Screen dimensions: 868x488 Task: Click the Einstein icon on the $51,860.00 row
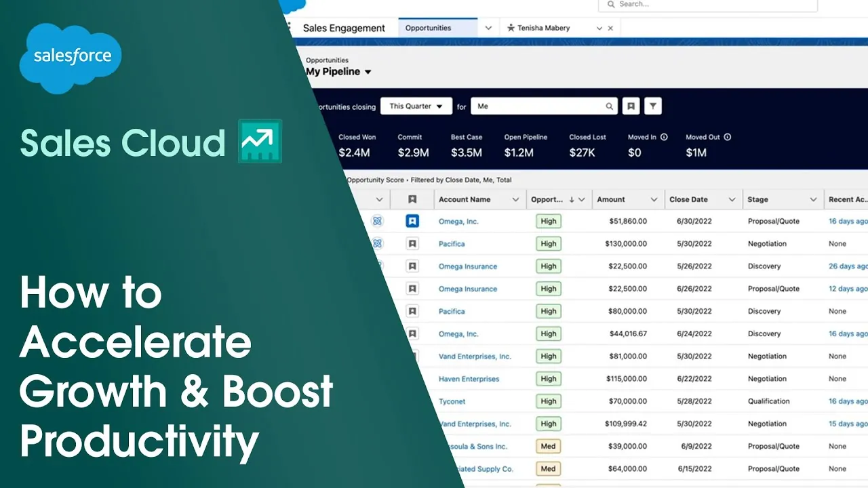pyautogui.click(x=378, y=221)
